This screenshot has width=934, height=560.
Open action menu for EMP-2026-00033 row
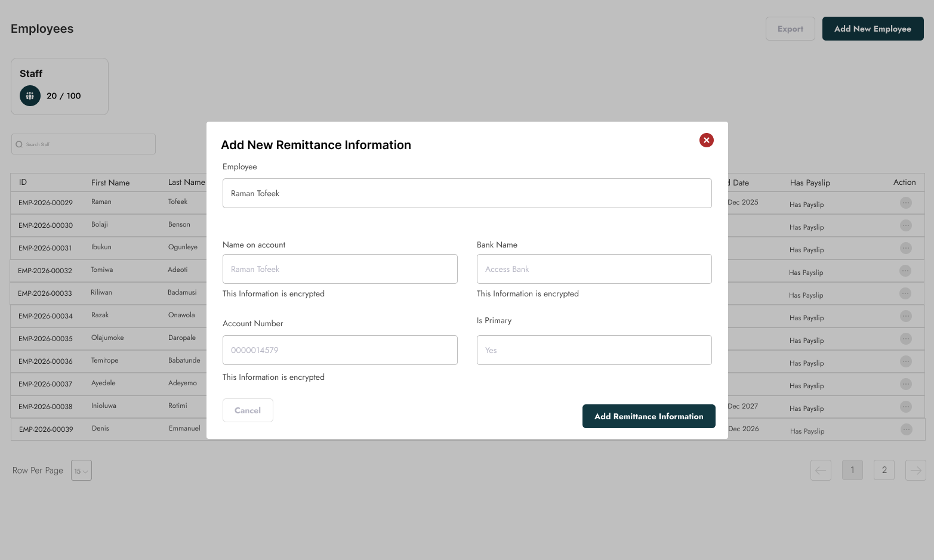point(905,293)
